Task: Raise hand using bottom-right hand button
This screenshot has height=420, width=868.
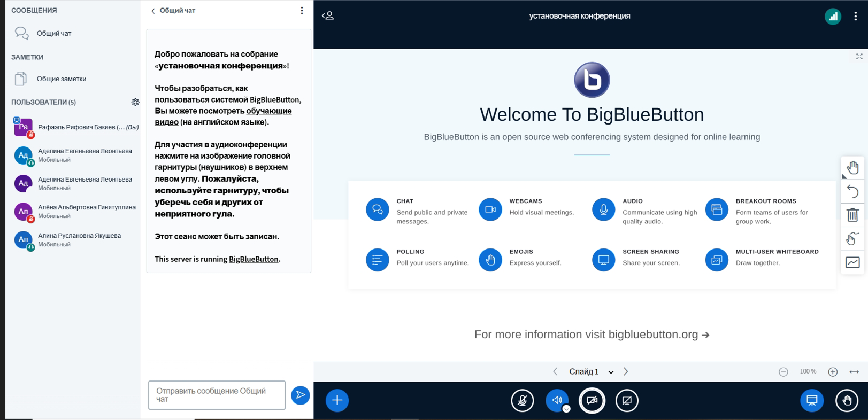Action: pyautogui.click(x=847, y=400)
